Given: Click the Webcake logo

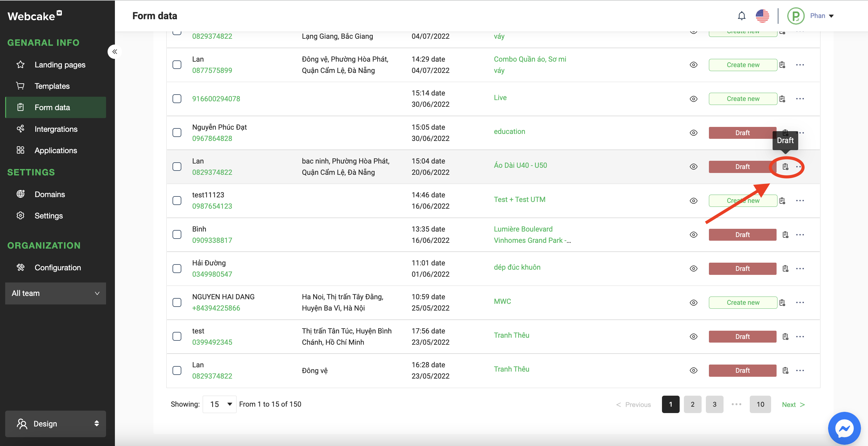Looking at the screenshot, I should point(34,16).
